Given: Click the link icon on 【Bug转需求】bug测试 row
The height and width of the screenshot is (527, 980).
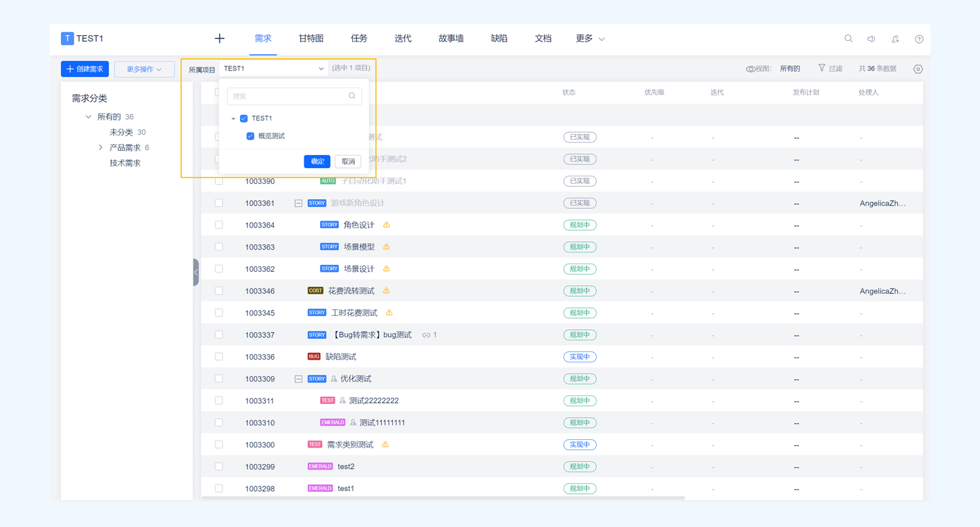Looking at the screenshot, I should 426,335.
